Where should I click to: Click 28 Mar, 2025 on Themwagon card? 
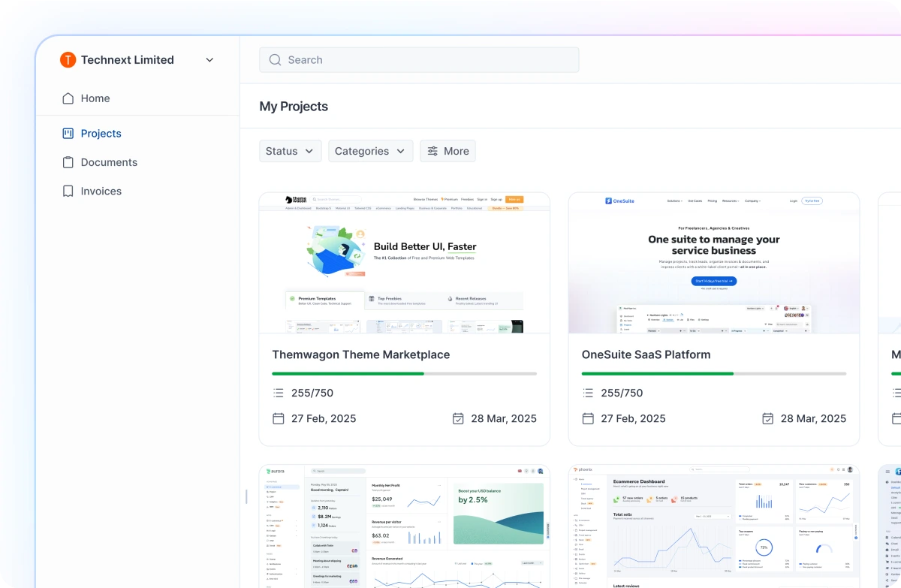[x=504, y=418]
